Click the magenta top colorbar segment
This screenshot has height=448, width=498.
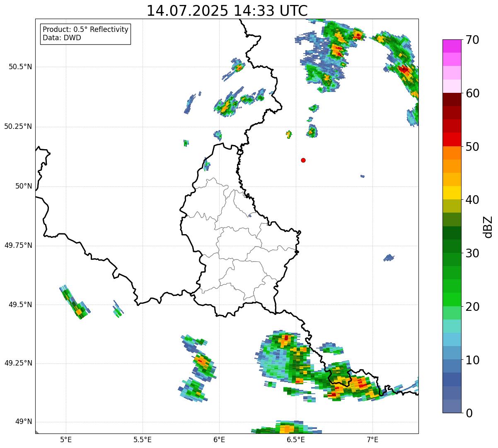coord(452,46)
